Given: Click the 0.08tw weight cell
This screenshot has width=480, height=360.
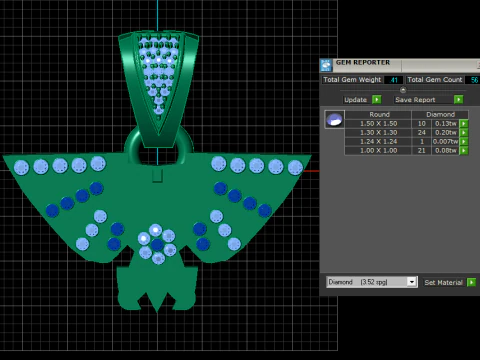Looking at the screenshot, I should [x=445, y=151].
